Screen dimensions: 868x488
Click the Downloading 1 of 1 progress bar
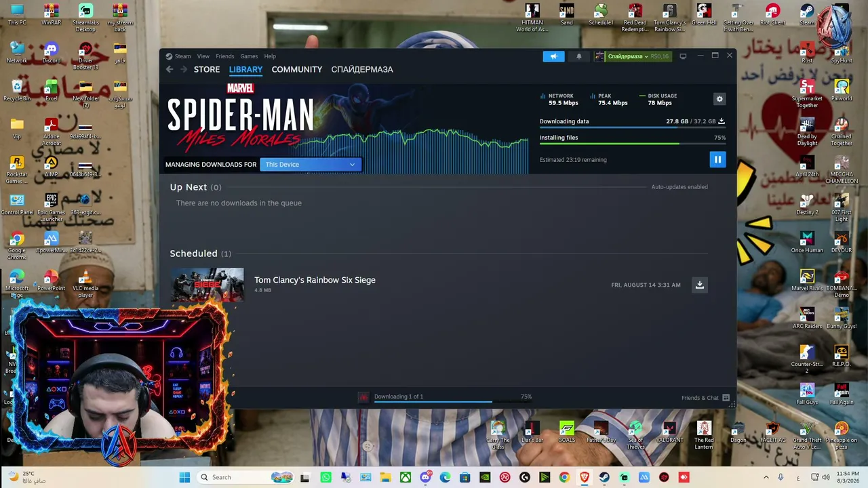(x=453, y=401)
